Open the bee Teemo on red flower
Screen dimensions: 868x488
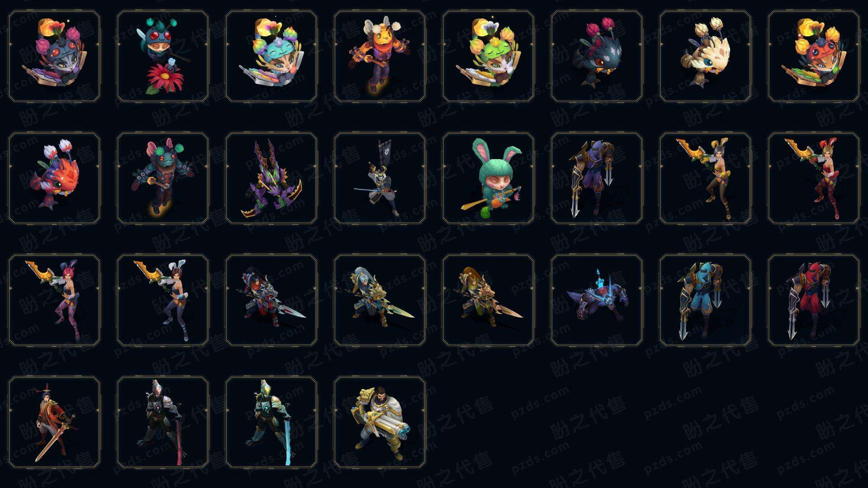point(163,56)
